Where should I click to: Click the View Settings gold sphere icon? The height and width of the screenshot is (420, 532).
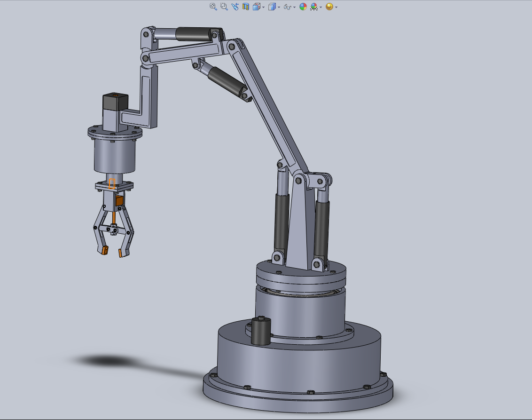pos(329,7)
